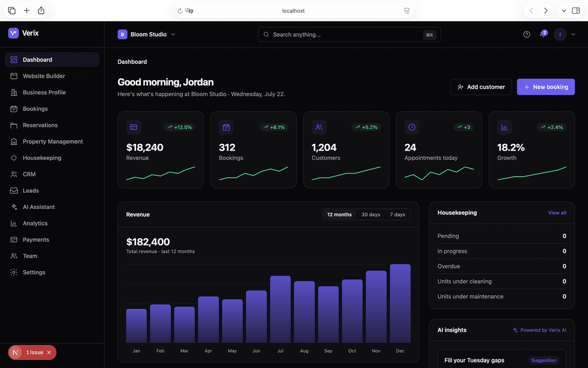Open notifications bell with badge

pyautogui.click(x=543, y=34)
